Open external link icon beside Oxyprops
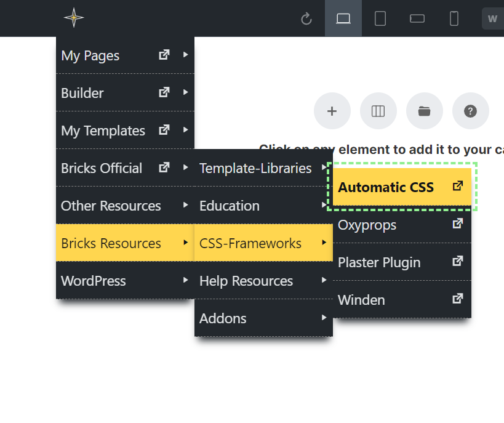Image resolution: width=504 pixels, height=423 pixels. [x=457, y=224]
